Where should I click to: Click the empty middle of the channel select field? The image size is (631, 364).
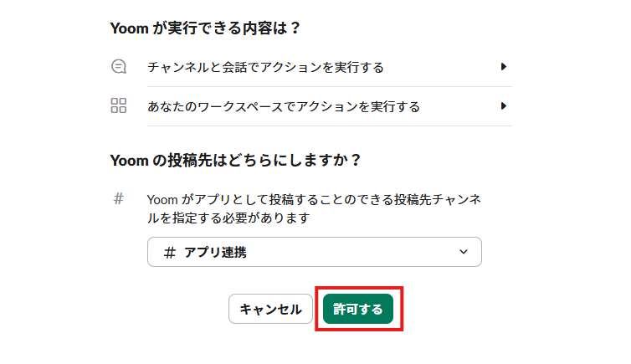point(351,253)
